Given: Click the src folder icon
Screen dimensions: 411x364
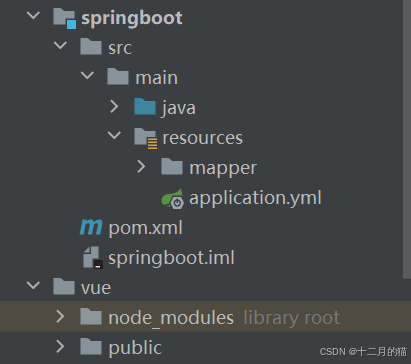Looking at the screenshot, I should coord(91,46).
